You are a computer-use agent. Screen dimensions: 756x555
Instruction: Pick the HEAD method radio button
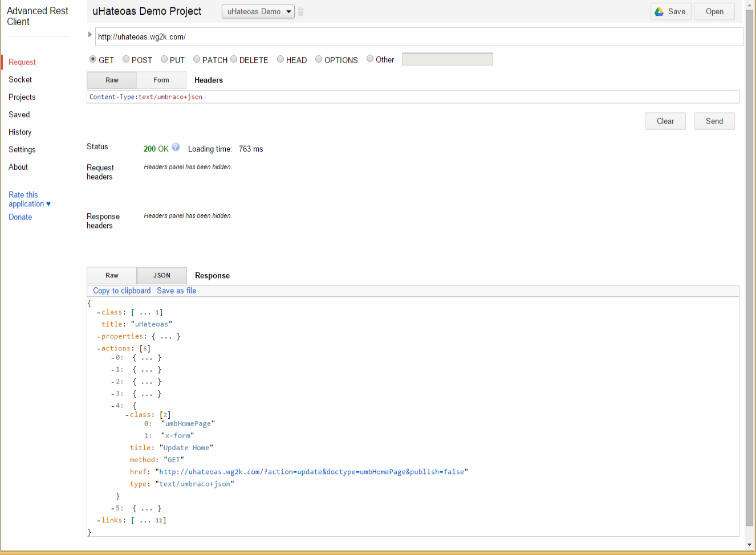(x=281, y=59)
